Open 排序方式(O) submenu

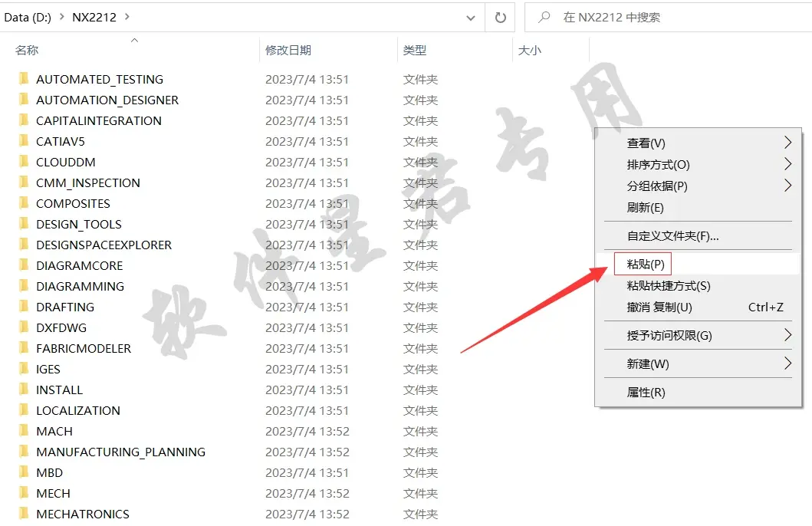[x=698, y=165]
